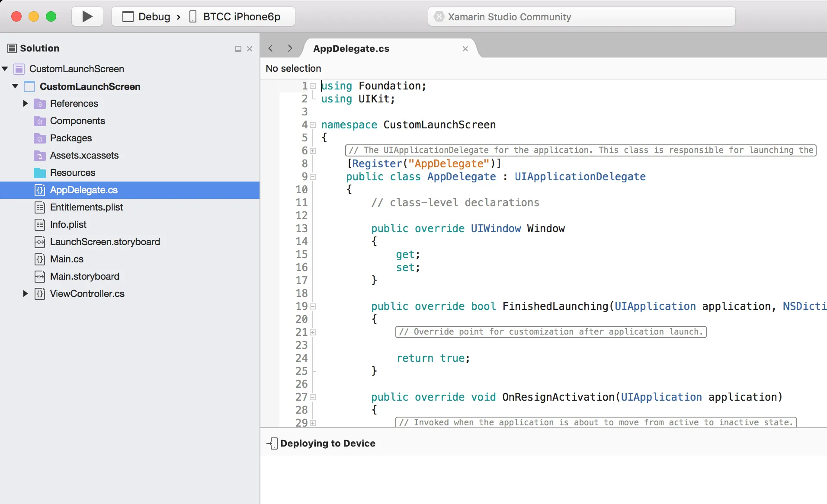Collapse the AppDelegate class fold at line 9
This screenshot has height=504, width=827.
click(x=313, y=177)
